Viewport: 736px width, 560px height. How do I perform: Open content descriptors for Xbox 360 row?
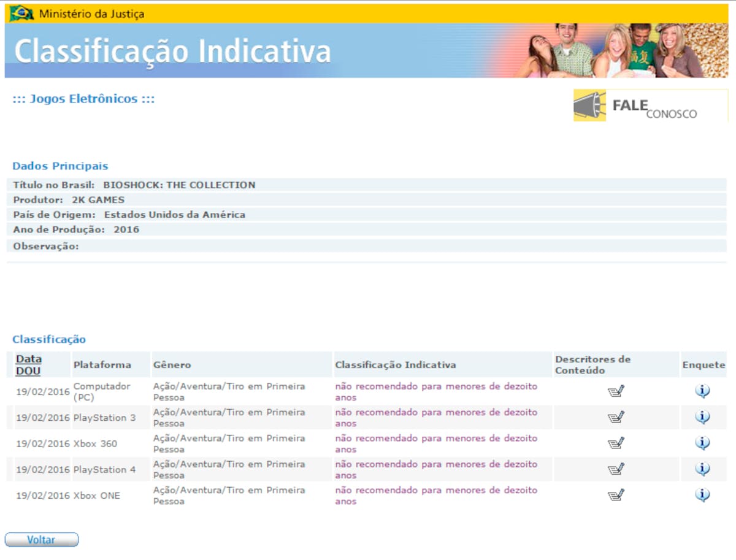616,443
